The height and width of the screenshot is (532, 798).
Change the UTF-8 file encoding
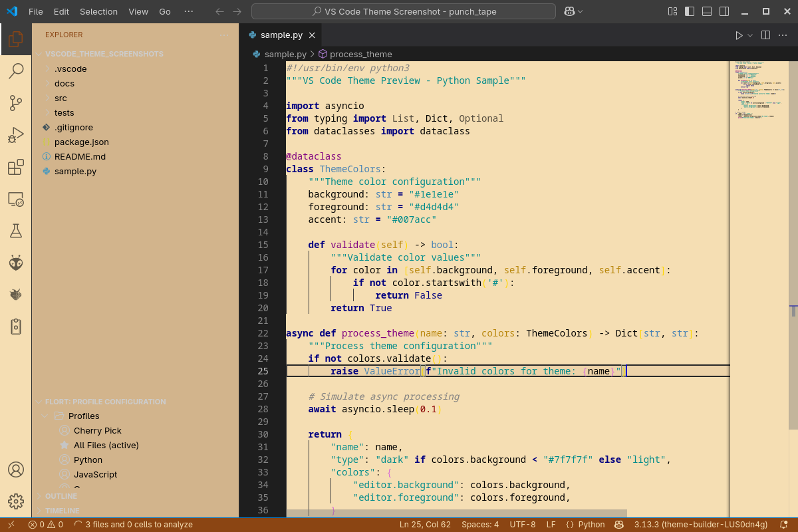[523, 525]
